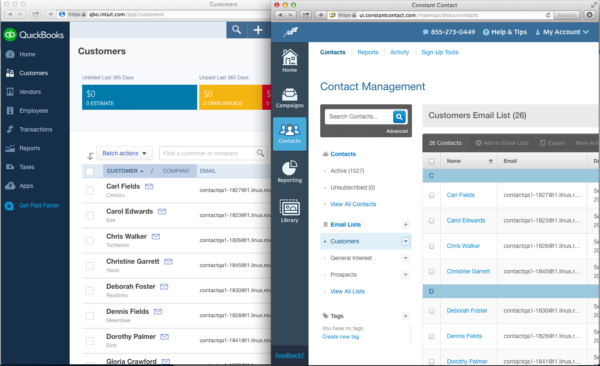Screen dimensions: 600x366
Task: Click the View All Lists link
Action: (x=347, y=291)
